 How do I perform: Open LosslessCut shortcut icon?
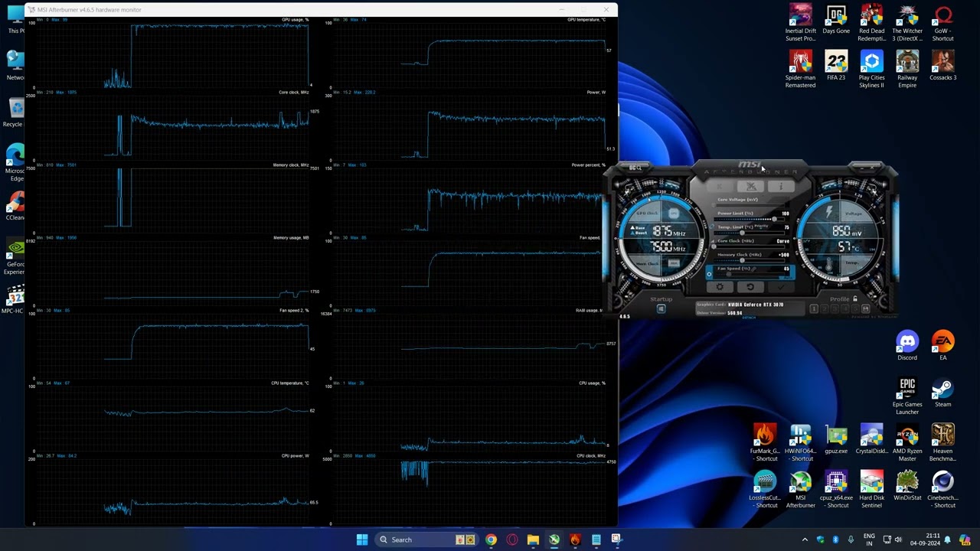764,490
